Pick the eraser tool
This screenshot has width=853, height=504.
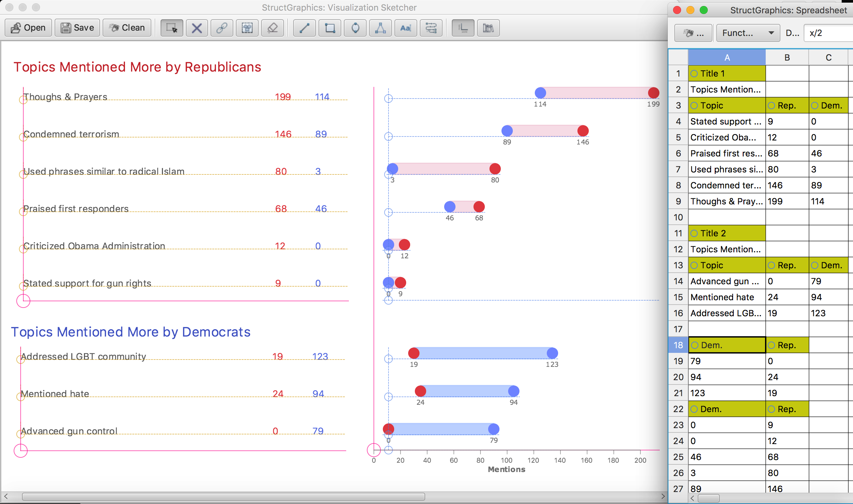[x=273, y=28]
